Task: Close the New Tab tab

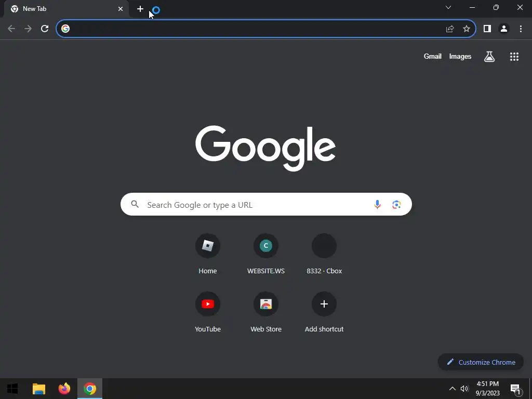Action: (x=121, y=9)
